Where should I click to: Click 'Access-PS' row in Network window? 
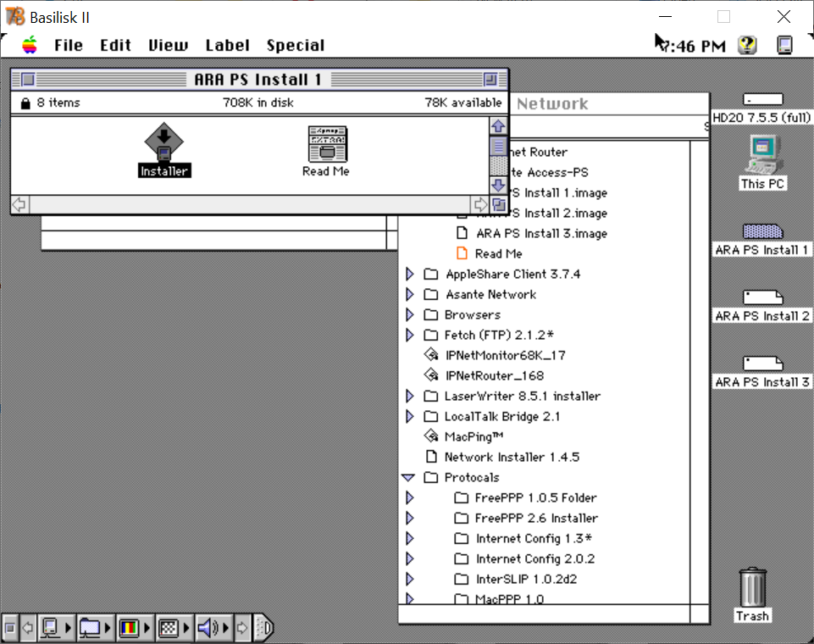tap(550, 172)
